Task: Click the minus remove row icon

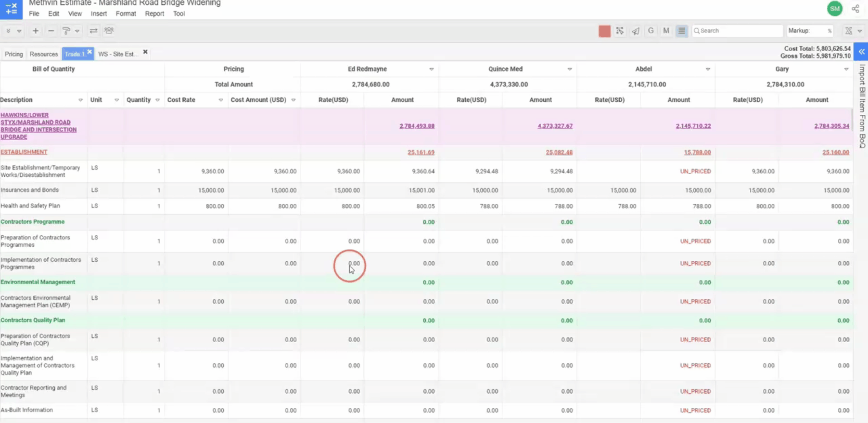Action: point(51,31)
